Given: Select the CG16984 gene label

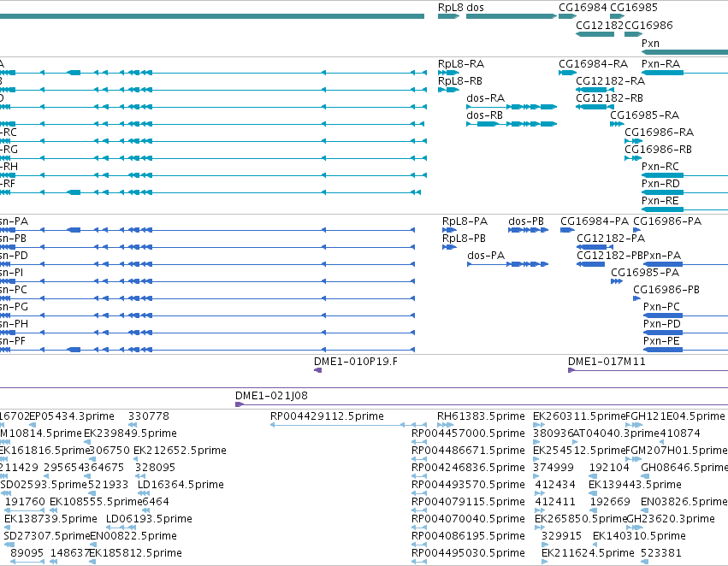Looking at the screenshot, I should click(x=583, y=8).
